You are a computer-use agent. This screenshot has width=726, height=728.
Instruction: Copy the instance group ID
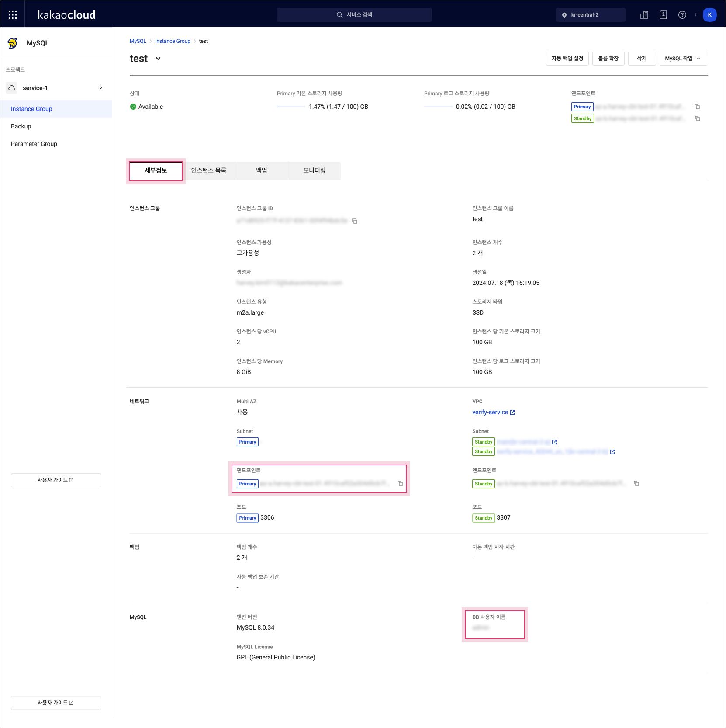point(355,221)
